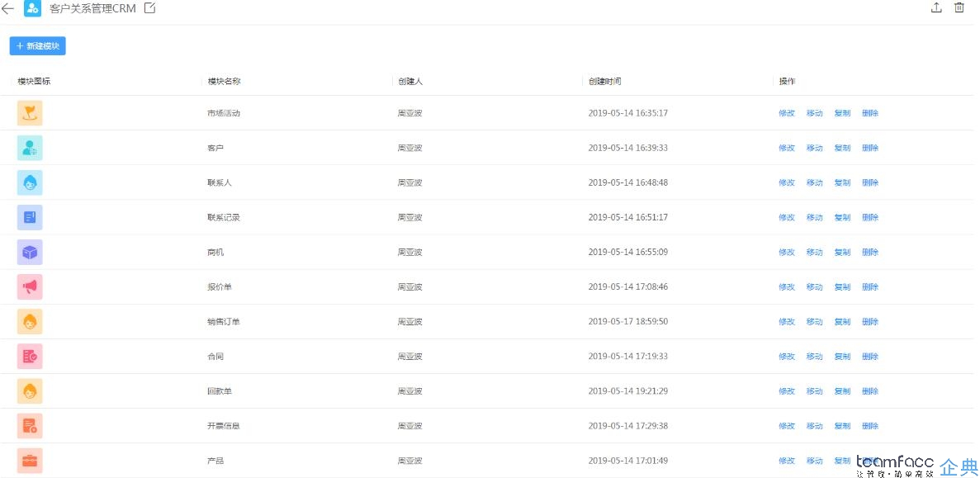Click the trash delete icon at top right
This screenshot has width=980, height=478.
(x=959, y=7)
